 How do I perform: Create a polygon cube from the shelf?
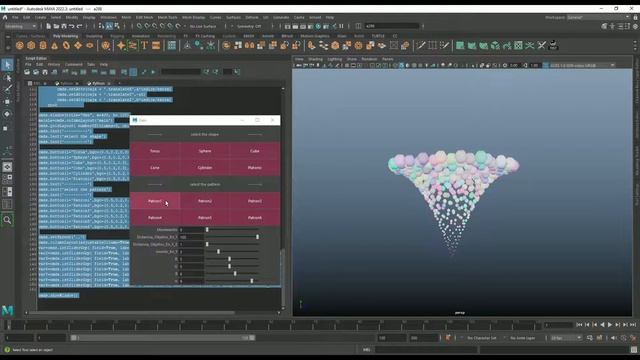[x=31, y=46]
